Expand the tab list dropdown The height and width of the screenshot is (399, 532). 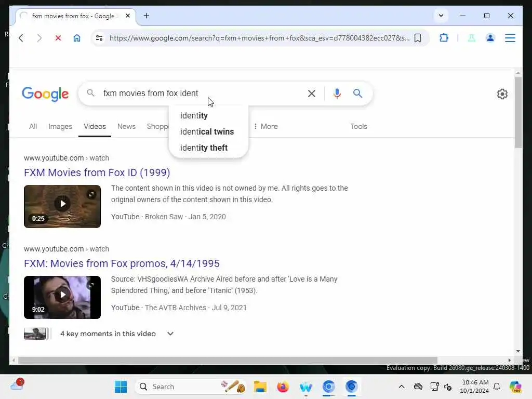point(441,16)
